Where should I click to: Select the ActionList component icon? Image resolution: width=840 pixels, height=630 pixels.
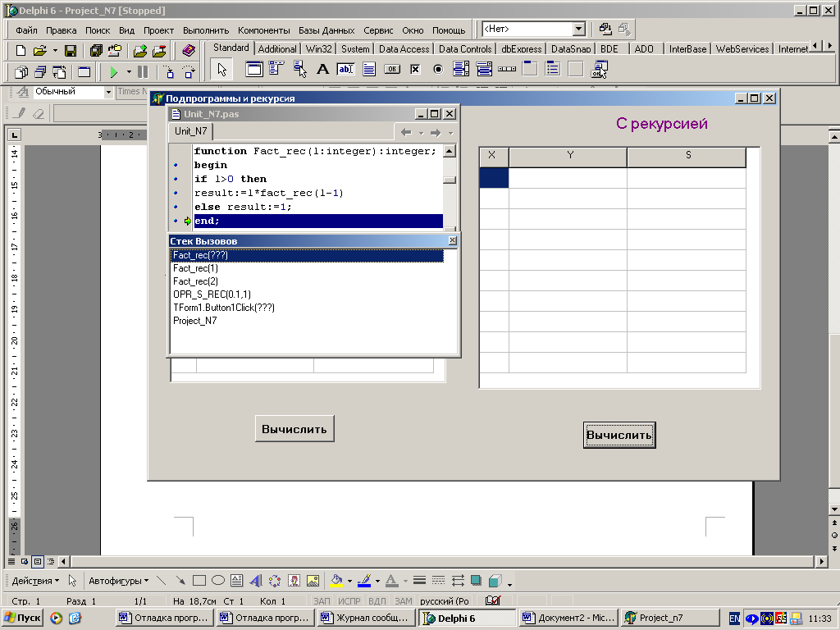pyautogui.click(x=599, y=69)
